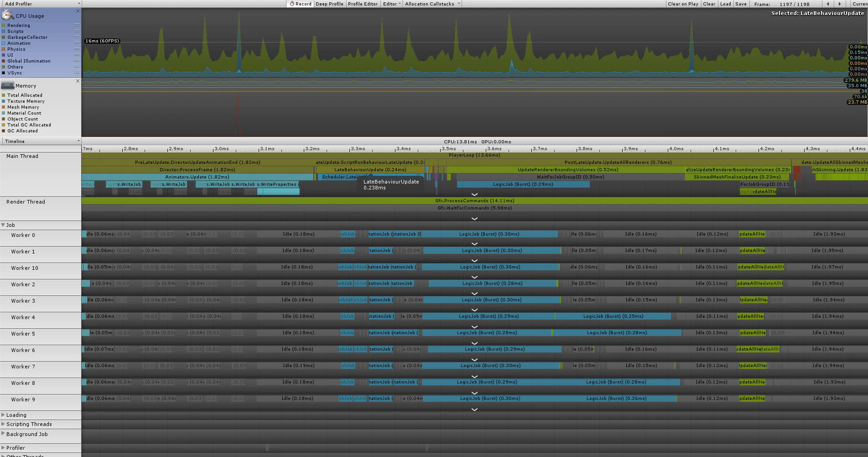The image size is (868, 457).
Task: Expand Worker 9 rows chevron
Action: 474,410
